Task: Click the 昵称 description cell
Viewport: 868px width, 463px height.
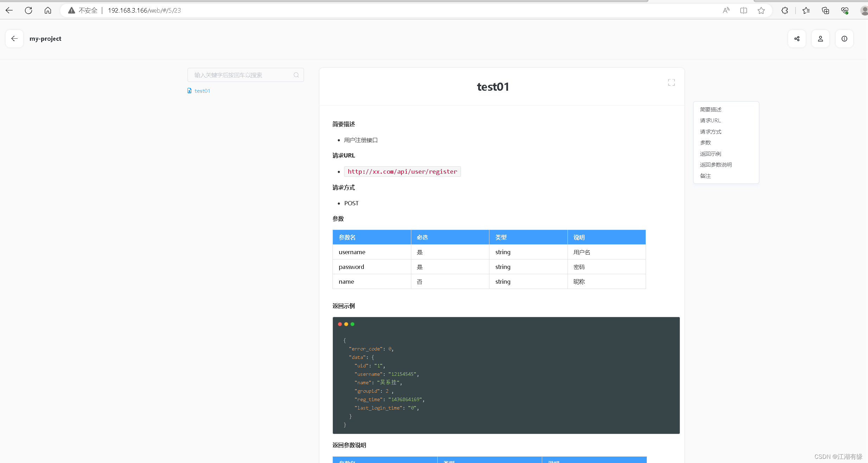Action: (607, 282)
